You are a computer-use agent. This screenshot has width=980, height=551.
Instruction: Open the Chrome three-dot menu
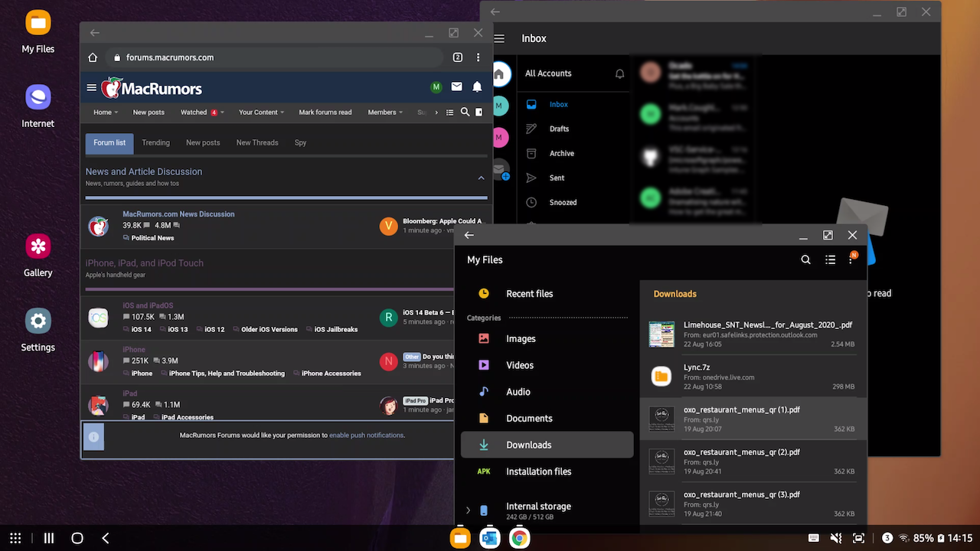coord(479,57)
